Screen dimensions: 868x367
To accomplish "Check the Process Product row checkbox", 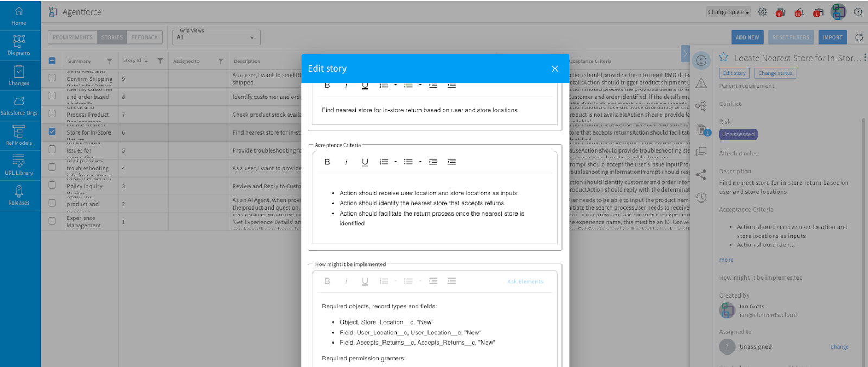I will pos(52,113).
